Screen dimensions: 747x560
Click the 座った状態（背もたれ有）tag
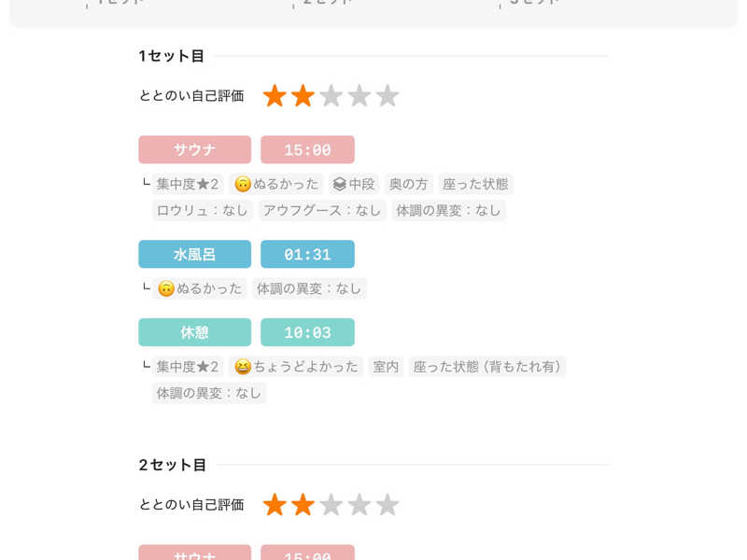tap(487, 367)
